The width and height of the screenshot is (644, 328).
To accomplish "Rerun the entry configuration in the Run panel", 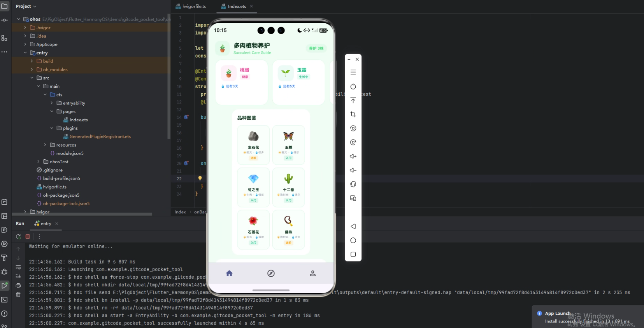I will 18,236.
